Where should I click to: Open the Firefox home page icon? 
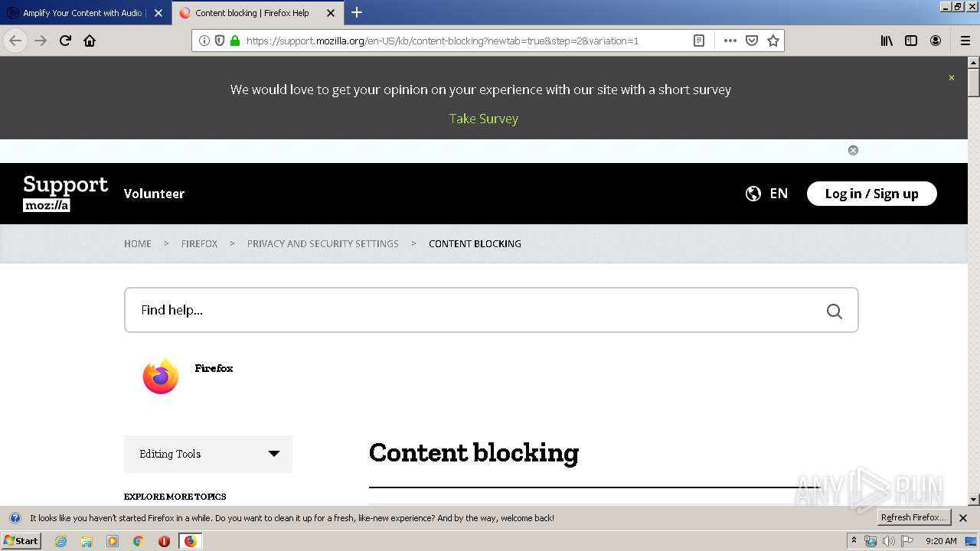click(x=90, y=41)
